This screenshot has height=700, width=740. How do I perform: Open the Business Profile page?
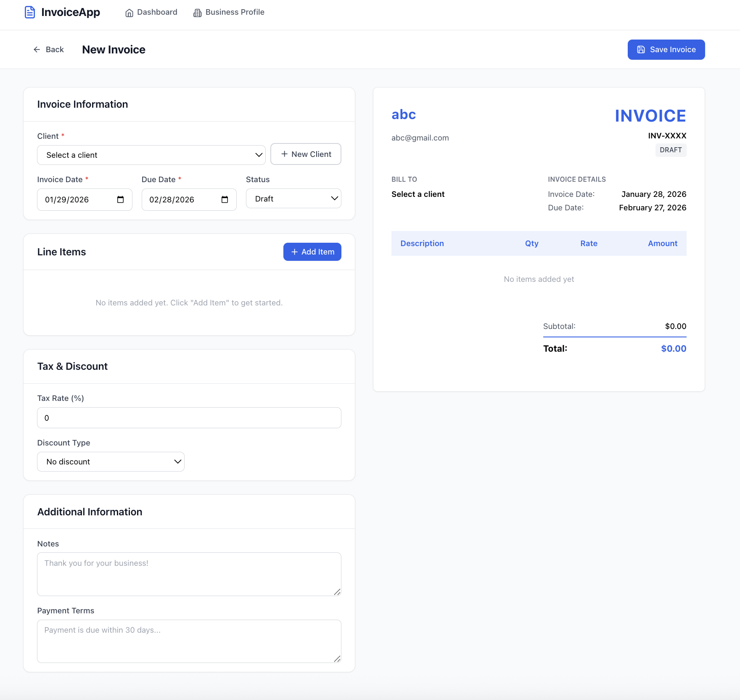click(x=234, y=12)
